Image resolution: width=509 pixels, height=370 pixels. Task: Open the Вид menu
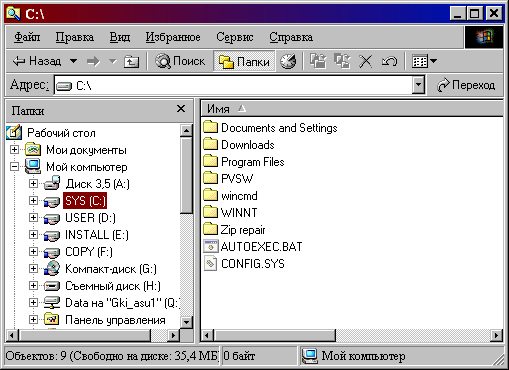point(120,37)
